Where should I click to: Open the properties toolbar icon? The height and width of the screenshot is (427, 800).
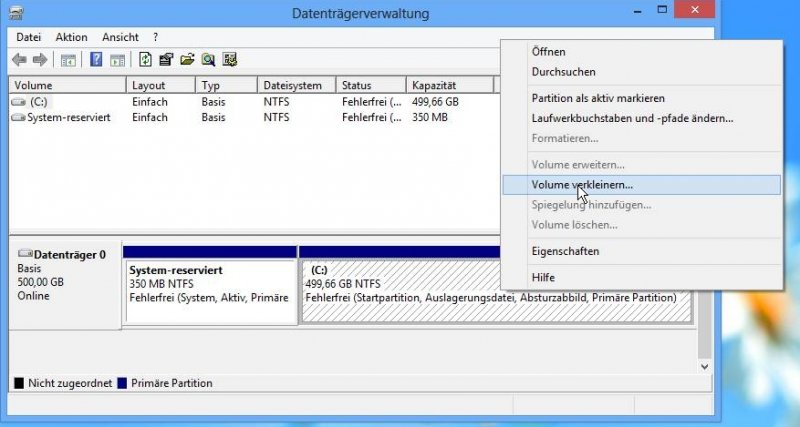[x=166, y=60]
